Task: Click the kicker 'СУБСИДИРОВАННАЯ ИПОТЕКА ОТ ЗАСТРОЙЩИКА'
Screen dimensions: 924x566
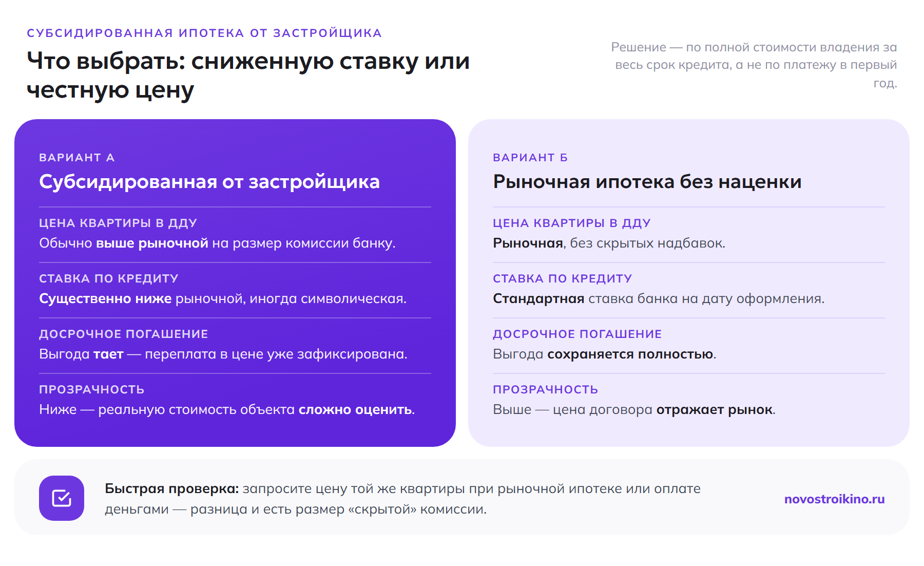Action: pyautogui.click(x=204, y=33)
